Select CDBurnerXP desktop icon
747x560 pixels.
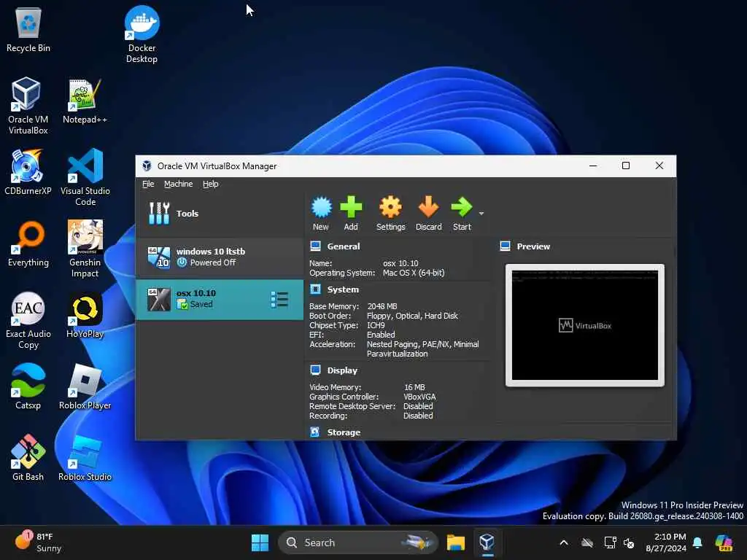tap(28, 172)
